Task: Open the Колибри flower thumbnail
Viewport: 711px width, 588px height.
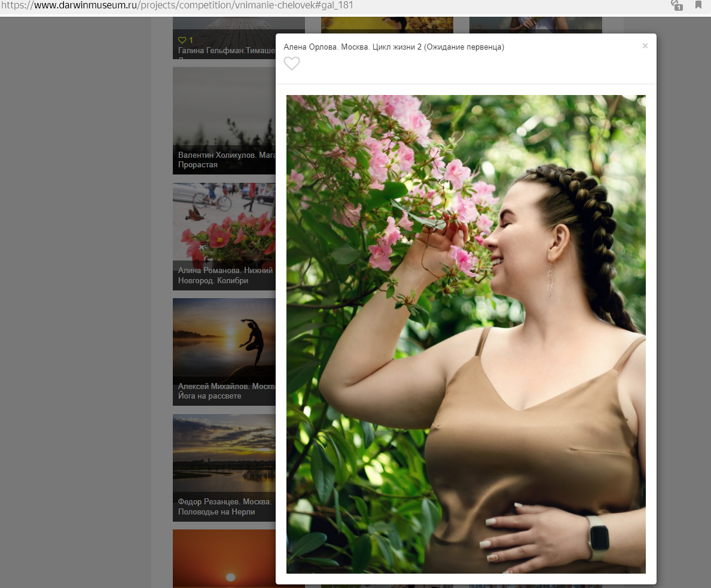Action: click(x=224, y=221)
